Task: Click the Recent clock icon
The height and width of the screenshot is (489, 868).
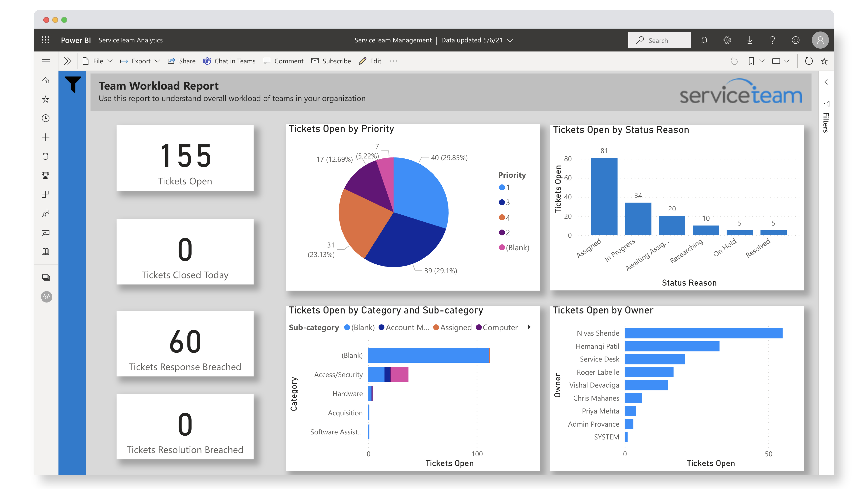Action: click(46, 118)
